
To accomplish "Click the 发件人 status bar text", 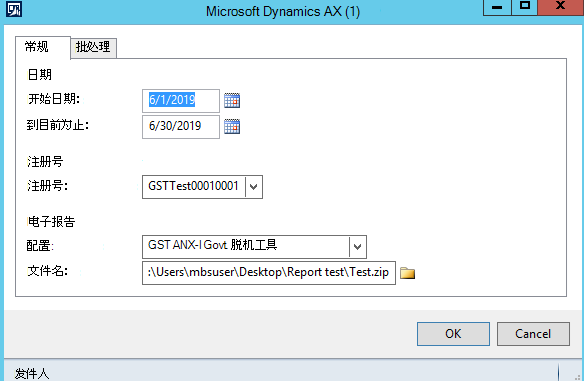I will click(32, 374).
